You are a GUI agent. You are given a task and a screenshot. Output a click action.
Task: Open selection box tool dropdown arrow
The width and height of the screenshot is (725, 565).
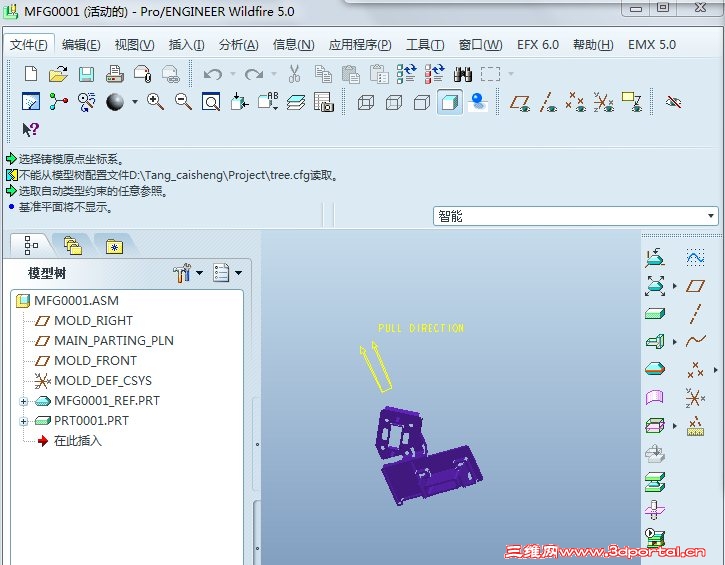tap(511, 74)
